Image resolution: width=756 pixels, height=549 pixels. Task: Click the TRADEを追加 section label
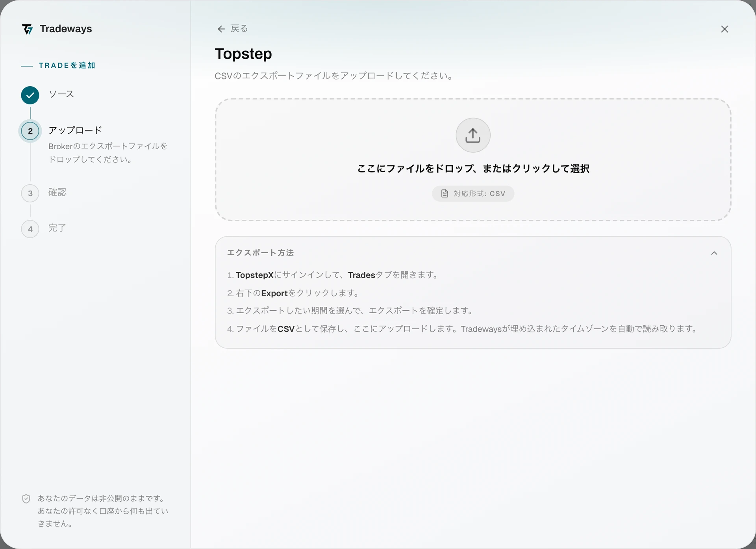[x=67, y=65]
